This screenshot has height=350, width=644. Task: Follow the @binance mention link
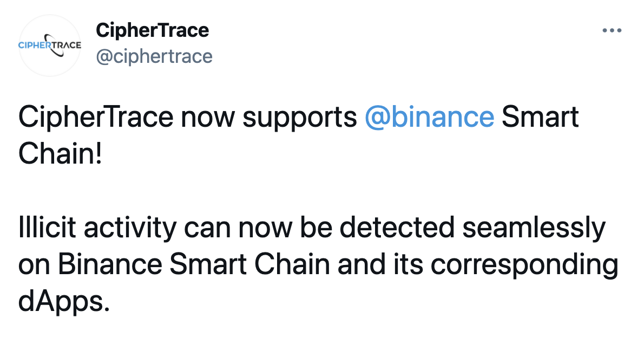[x=429, y=117]
